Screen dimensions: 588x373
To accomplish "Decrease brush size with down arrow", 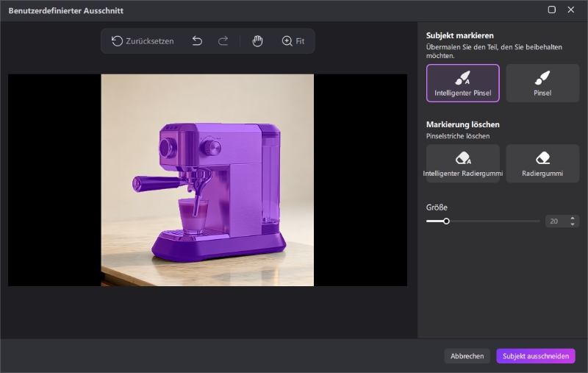I will pyautogui.click(x=573, y=224).
